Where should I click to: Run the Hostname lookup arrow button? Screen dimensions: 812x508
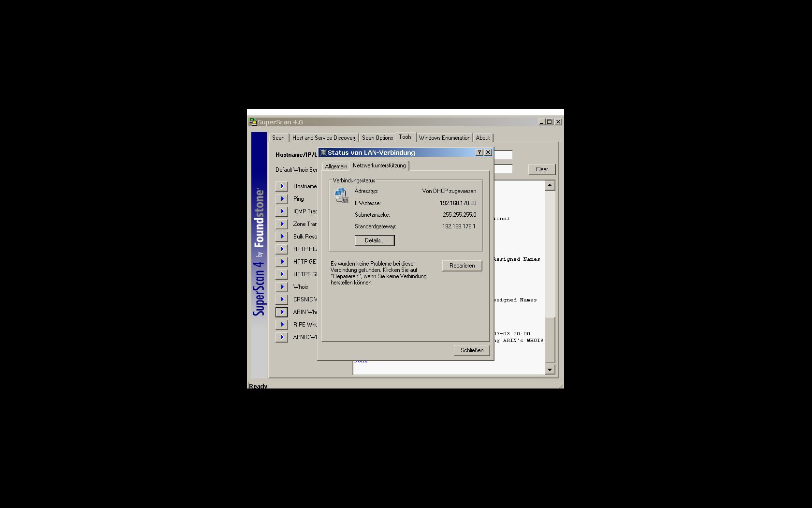(282, 186)
